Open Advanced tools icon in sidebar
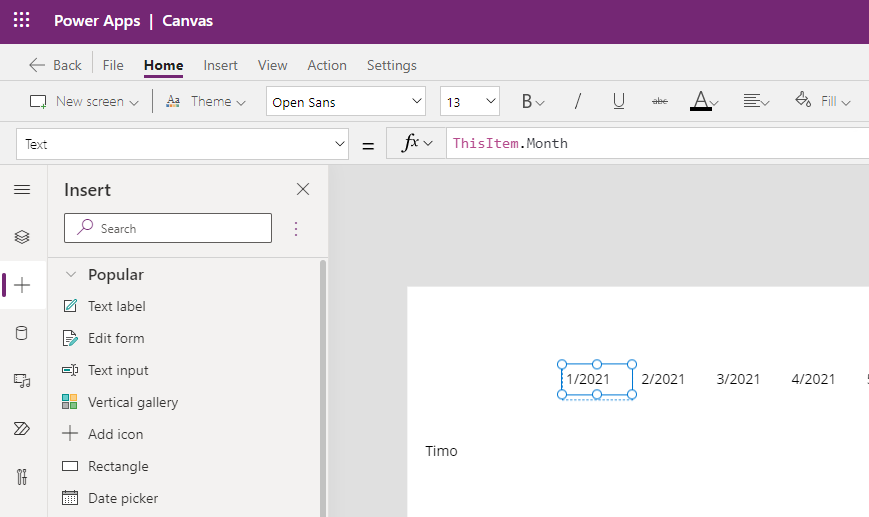Viewport: 869px width, 517px height. [x=22, y=475]
